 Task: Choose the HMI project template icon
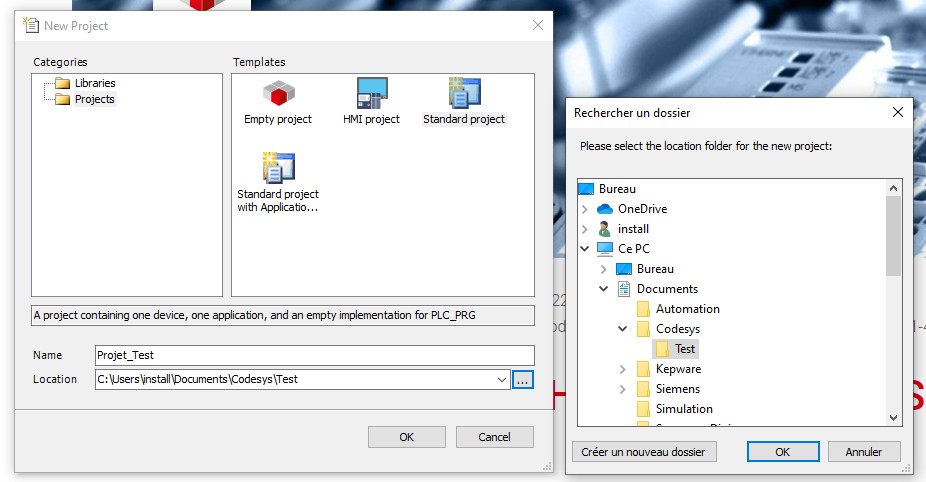pyautogui.click(x=372, y=94)
